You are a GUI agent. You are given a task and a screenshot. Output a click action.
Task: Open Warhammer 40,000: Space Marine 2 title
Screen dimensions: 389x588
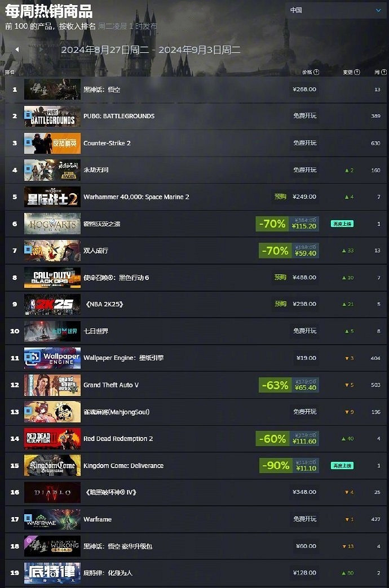coord(136,197)
